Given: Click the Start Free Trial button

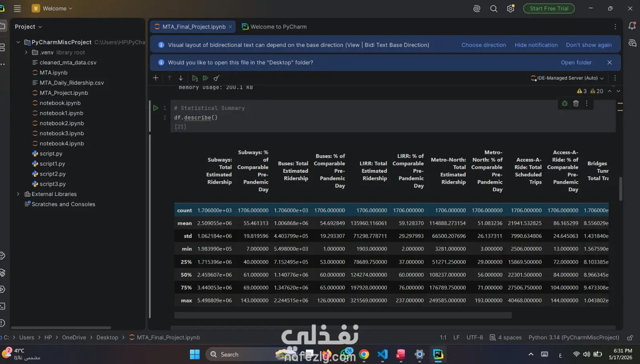Looking at the screenshot, I should click(x=549, y=8).
